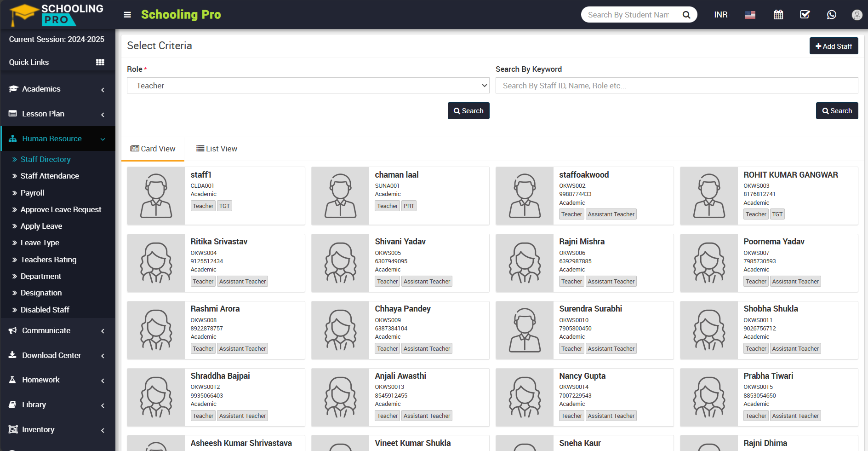Open Prabha Tiwari staff card name

[768, 376]
